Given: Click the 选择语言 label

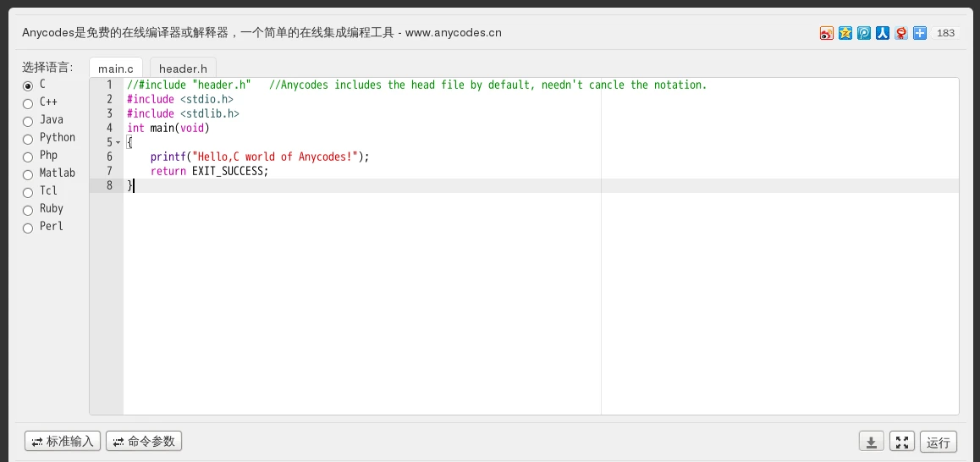Looking at the screenshot, I should pos(47,67).
